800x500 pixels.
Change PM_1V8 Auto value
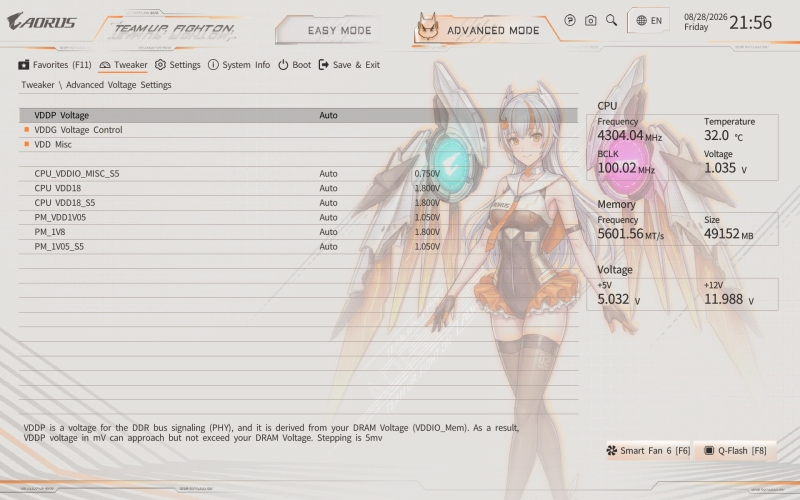328,232
